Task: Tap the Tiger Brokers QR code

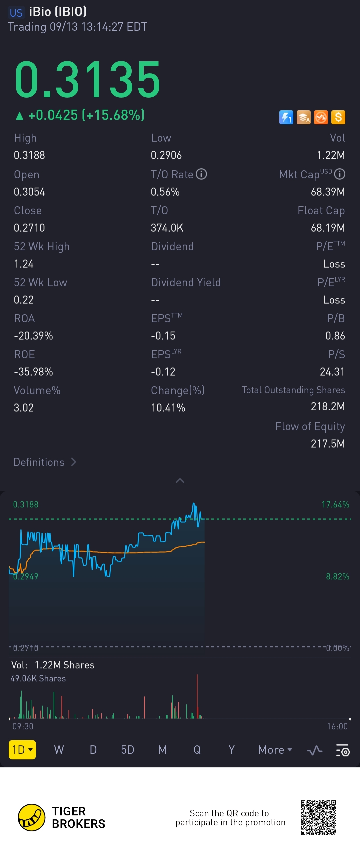Action: pos(318,817)
